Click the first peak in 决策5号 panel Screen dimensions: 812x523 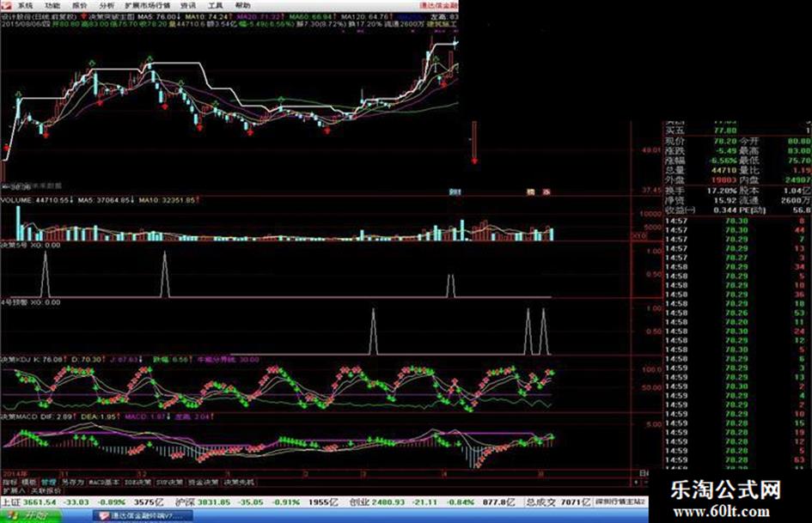coord(45,275)
